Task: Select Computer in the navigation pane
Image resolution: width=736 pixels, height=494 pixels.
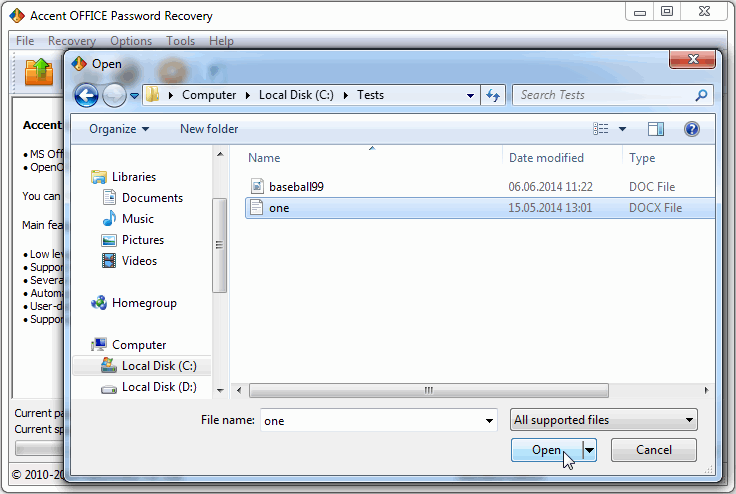Action: (x=139, y=345)
